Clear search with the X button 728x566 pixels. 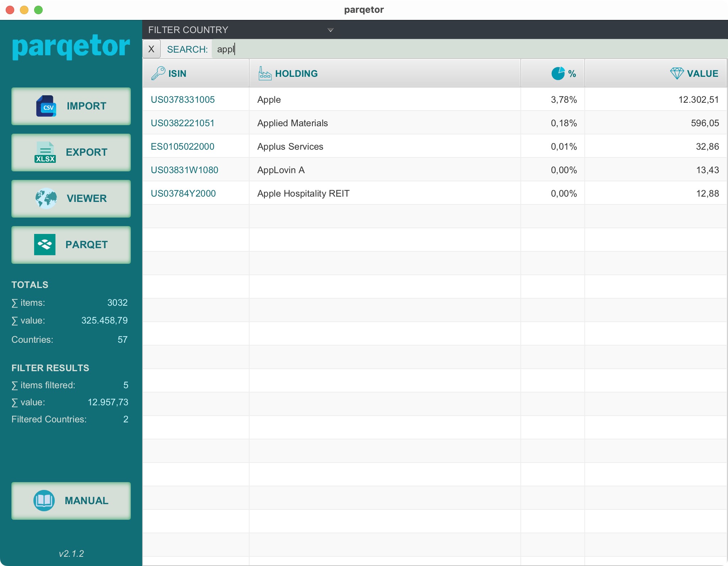coord(151,49)
